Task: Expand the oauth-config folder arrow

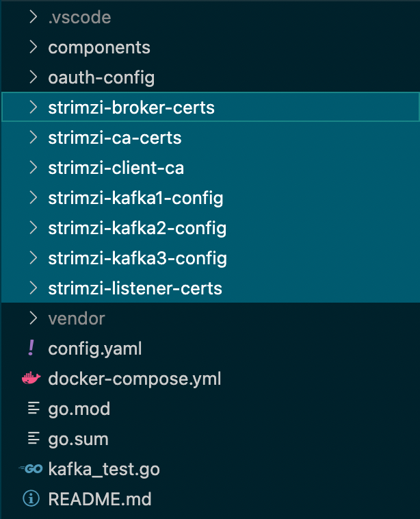Action: (32, 77)
